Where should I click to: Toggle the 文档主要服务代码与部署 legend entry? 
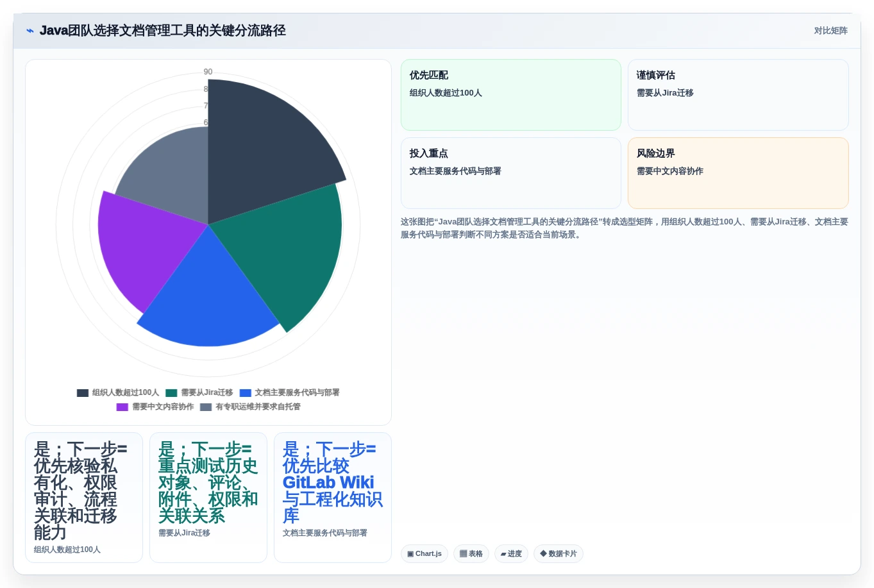pos(290,392)
